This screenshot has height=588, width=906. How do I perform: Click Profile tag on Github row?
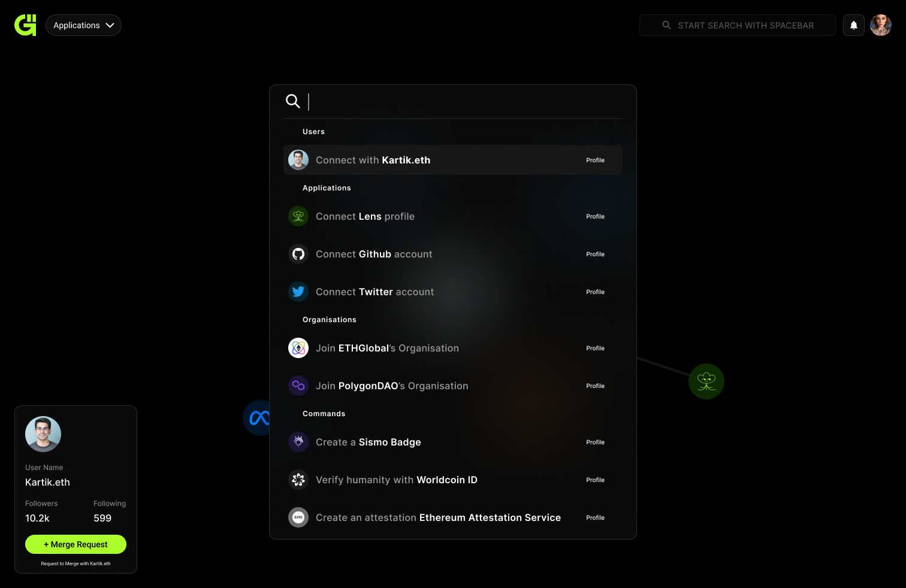595,254
